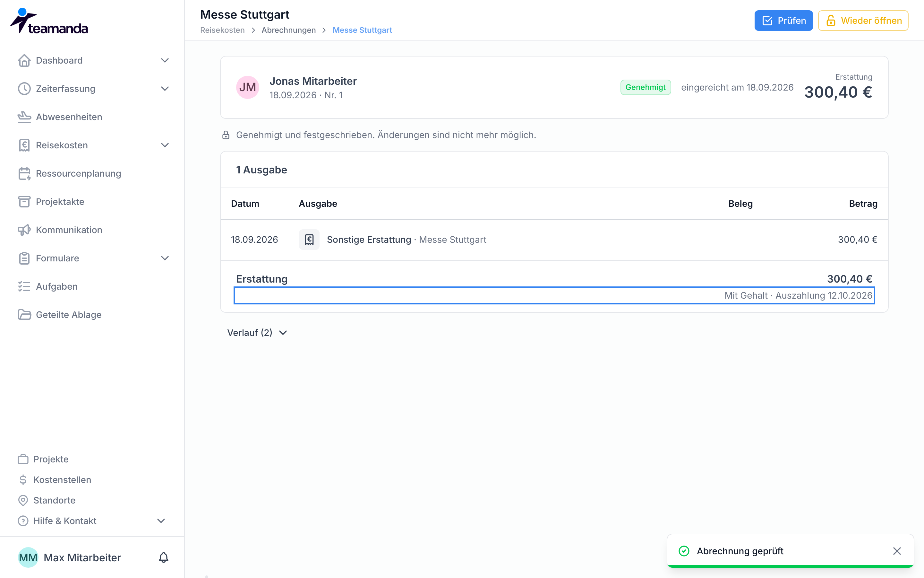Image resolution: width=924 pixels, height=578 pixels.
Task: Click the Prüfen button
Action: [783, 21]
